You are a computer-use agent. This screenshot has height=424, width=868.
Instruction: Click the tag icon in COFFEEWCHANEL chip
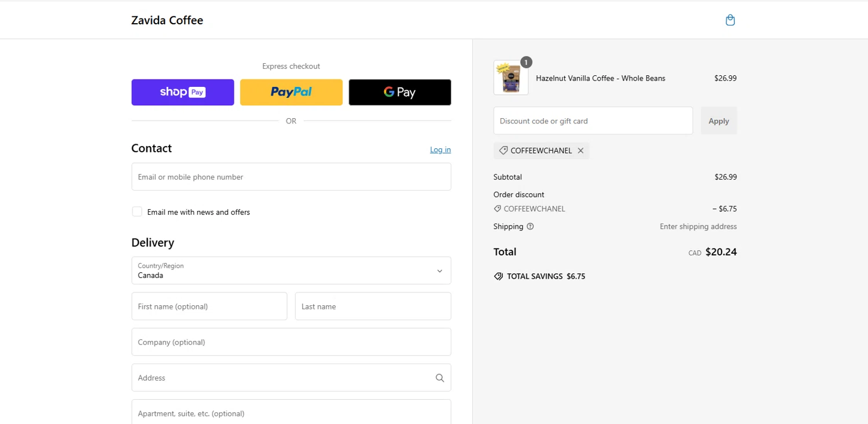[503, 151]
